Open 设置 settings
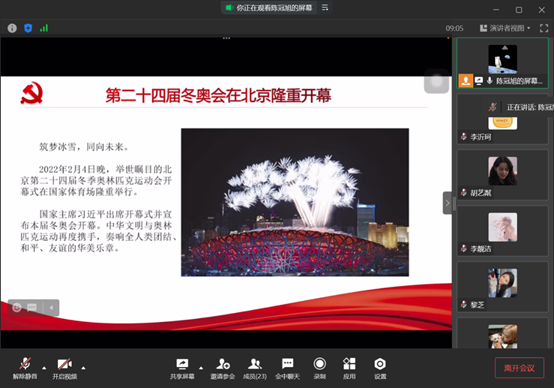 tap(380, 369)
